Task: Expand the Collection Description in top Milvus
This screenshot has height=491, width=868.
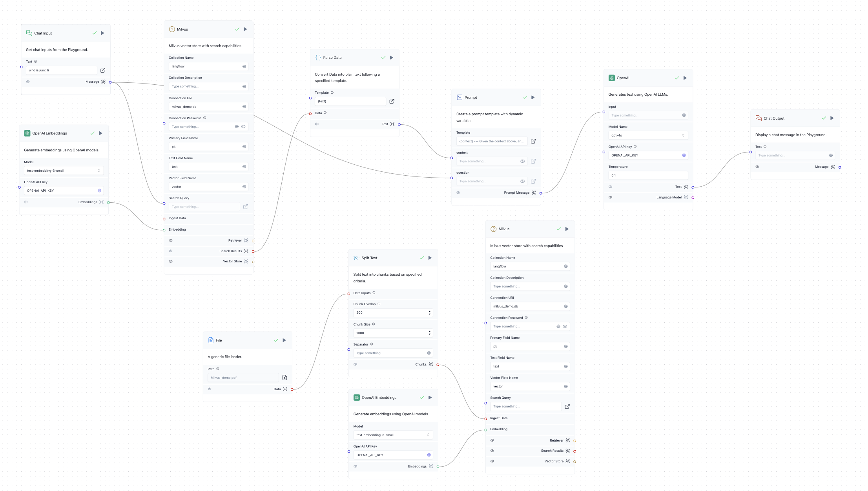Action: click(x=244, y=86)
